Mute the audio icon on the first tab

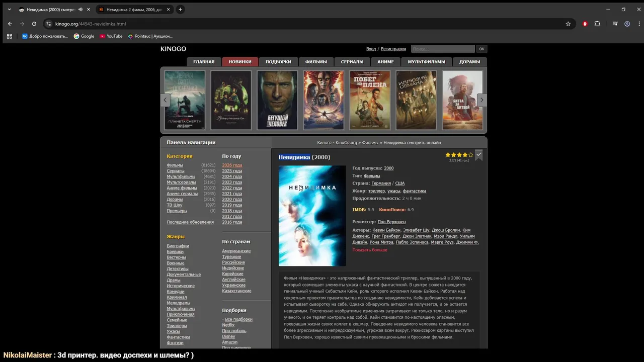tap(80, 10)
